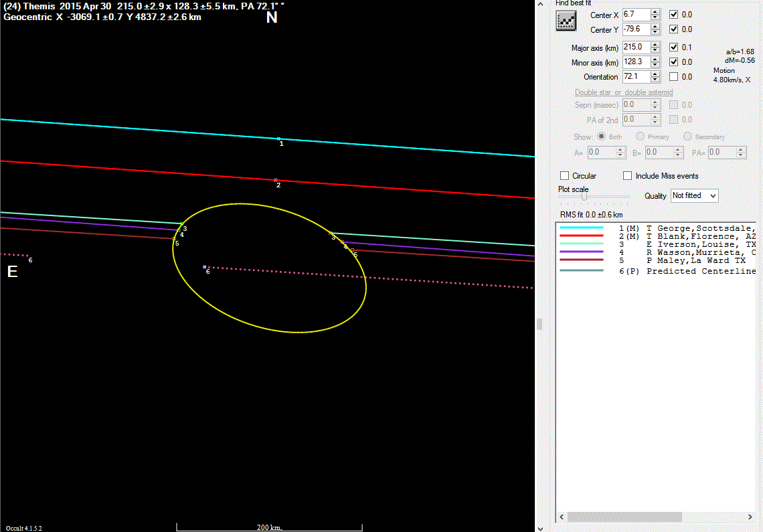Open the Quality dropdown

(x=694, y=195)
